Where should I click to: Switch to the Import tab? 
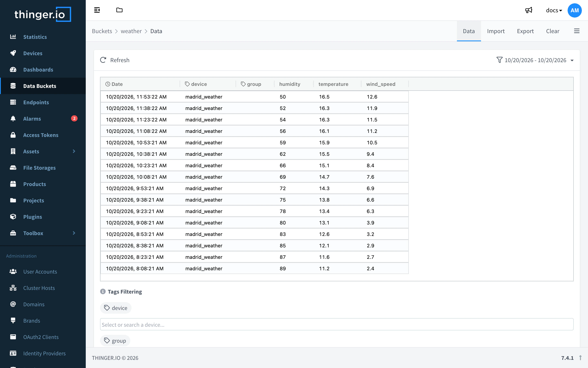pyautogui.click(x=496, y=31)
